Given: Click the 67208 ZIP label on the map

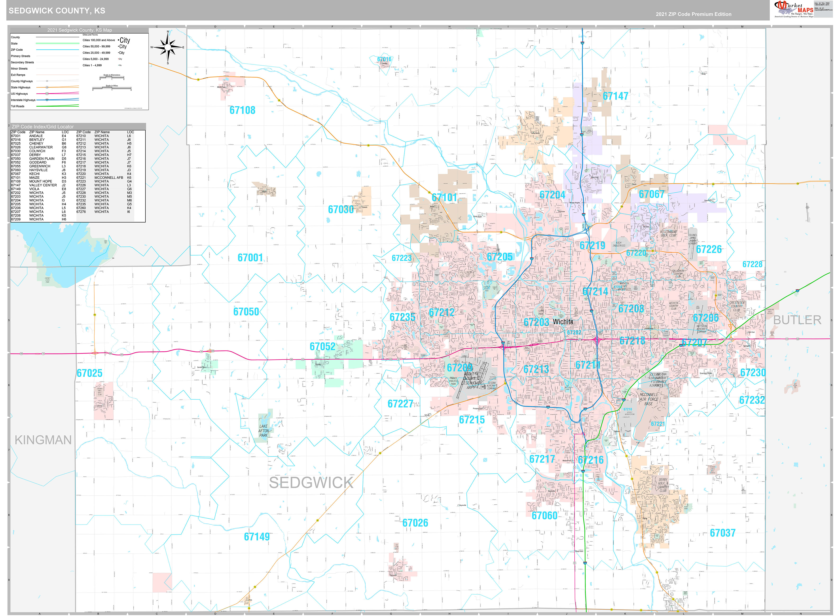Looking at the screenshot, I should 631,308.
